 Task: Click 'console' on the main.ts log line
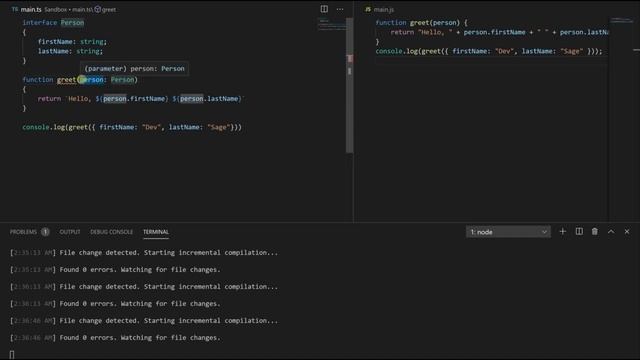[36, 127]
